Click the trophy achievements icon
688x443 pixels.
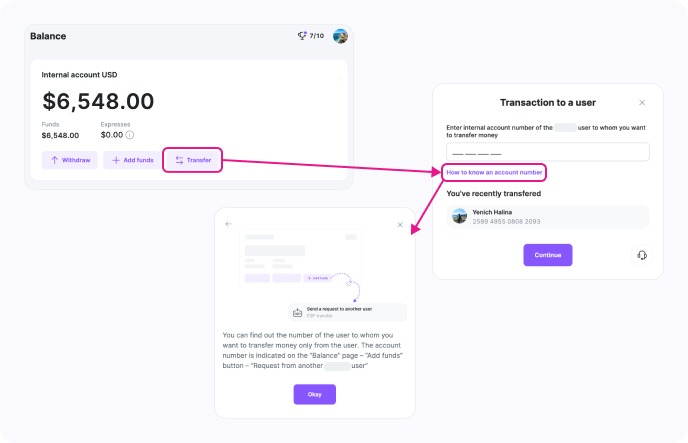click(x=302, y=36)
